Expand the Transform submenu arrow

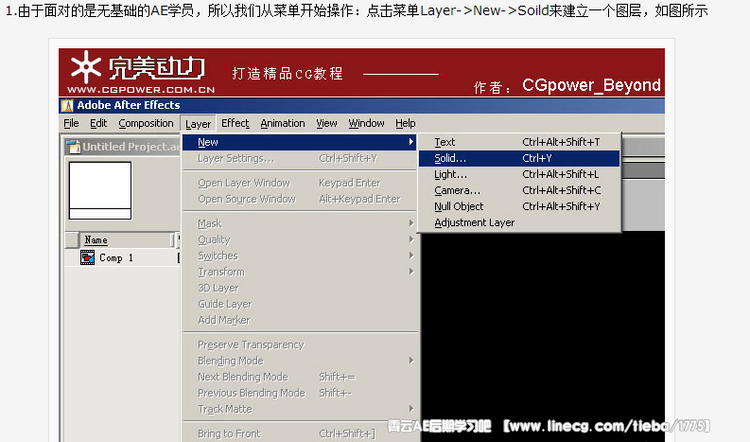411,272
